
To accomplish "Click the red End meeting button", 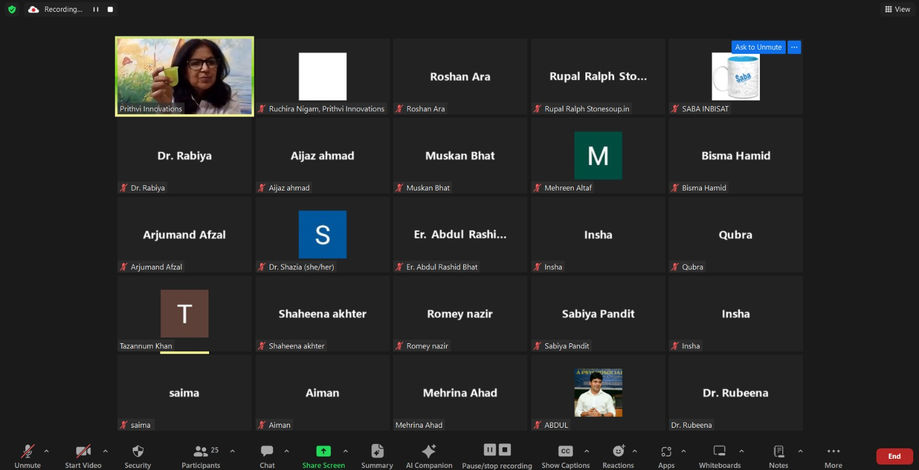I will [894, 456].
